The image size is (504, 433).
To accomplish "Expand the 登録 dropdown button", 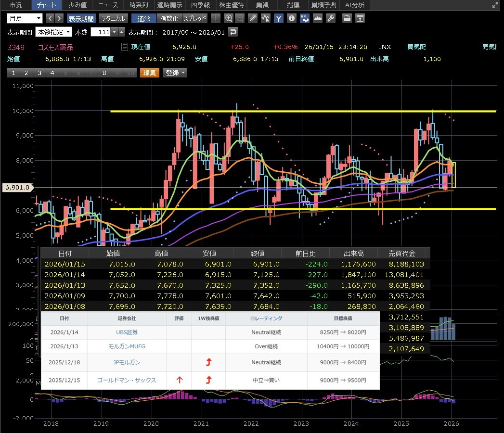I will (x=175, y=73).
